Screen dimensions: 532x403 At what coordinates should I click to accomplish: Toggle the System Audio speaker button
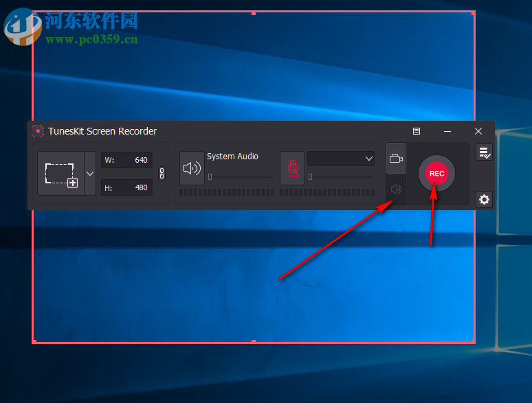[x=192, y=168]
